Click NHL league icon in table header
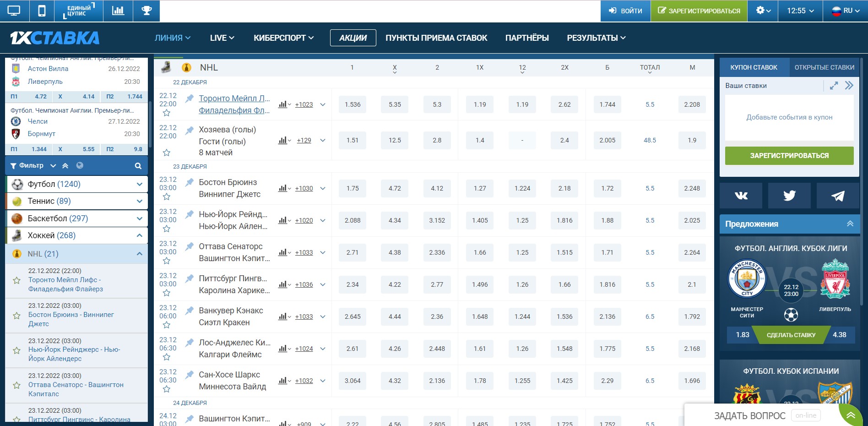The image size is (868, 426). 186,68
